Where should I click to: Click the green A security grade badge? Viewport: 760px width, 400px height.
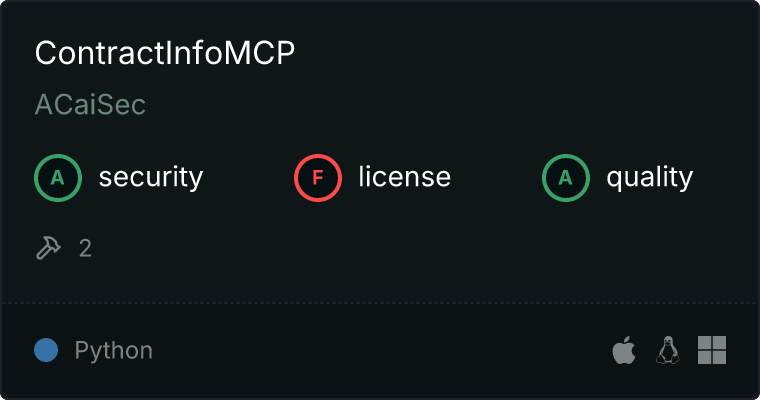58,178
